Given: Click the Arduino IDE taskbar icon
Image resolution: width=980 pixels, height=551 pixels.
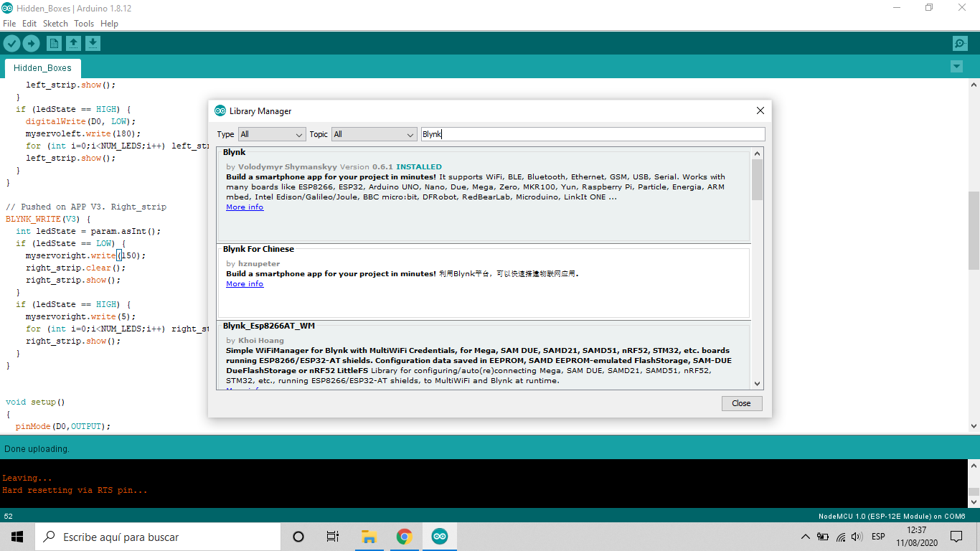Looking at the screenshot, I should (440, 537).
